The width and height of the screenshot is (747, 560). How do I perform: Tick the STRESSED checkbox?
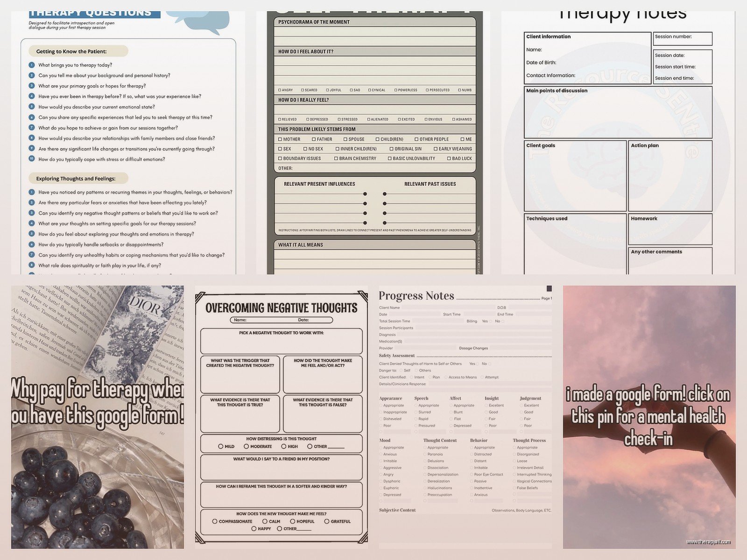pos(339,119)
